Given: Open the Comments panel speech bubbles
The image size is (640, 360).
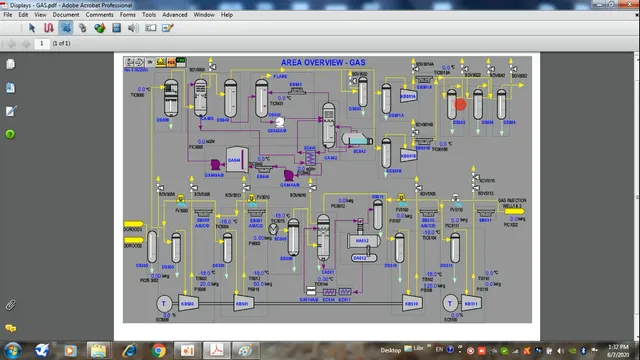Looking at the screenshot, I should click(11, 328).
